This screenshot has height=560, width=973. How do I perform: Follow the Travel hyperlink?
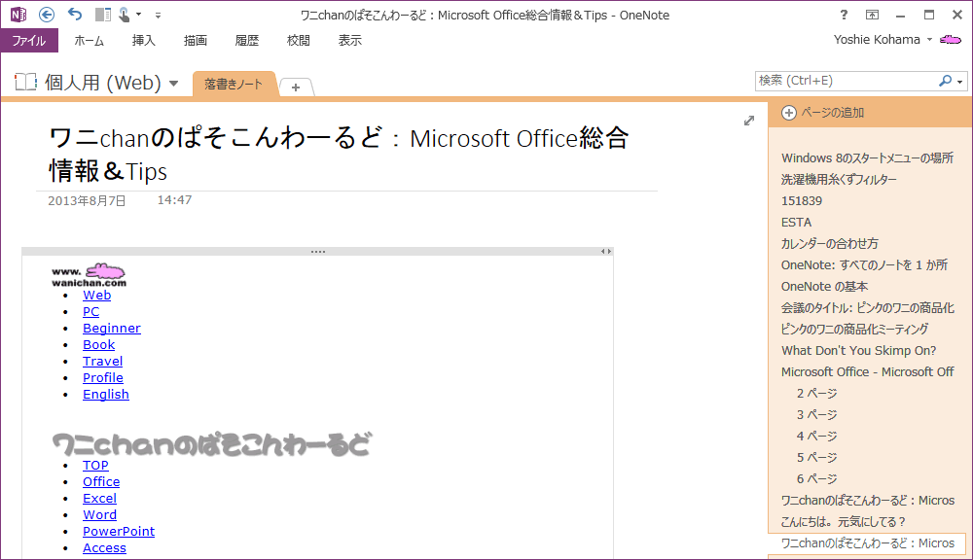(102, 361)
